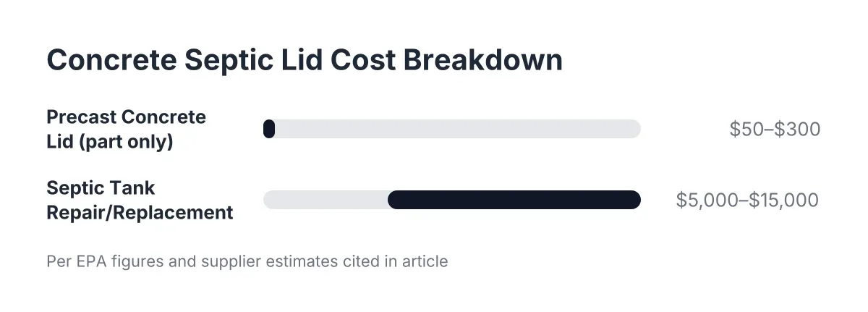Click the "$15,000" upper cost figure
Screen dimensions: 868x312
(783, 201)
